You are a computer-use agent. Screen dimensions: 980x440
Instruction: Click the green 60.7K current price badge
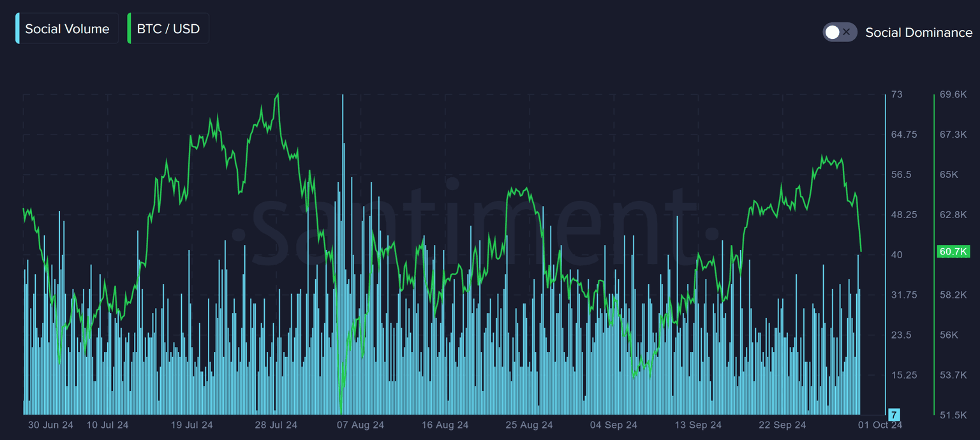click(x=953, y=252)
